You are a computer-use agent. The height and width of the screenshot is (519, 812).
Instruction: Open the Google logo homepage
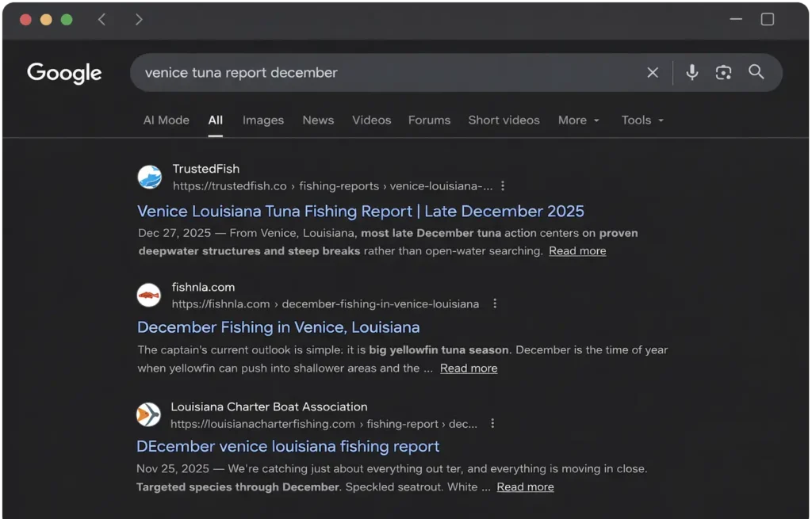point(64,73)
